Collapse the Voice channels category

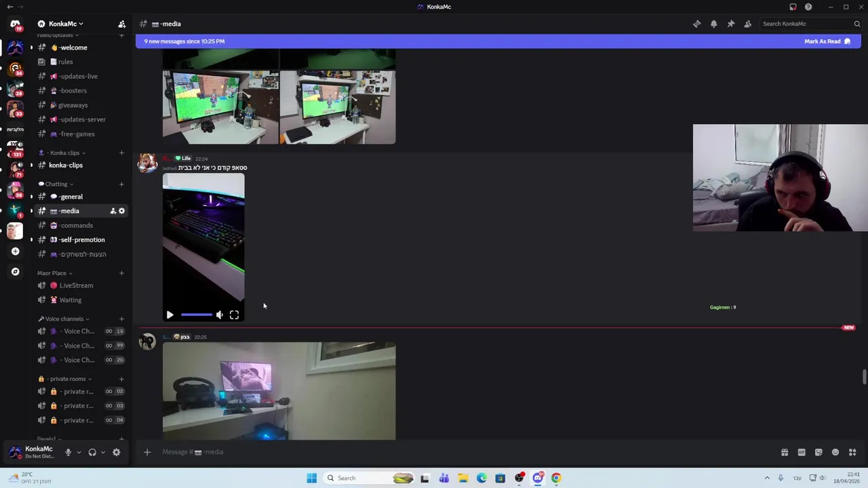(x=63, y=319)
